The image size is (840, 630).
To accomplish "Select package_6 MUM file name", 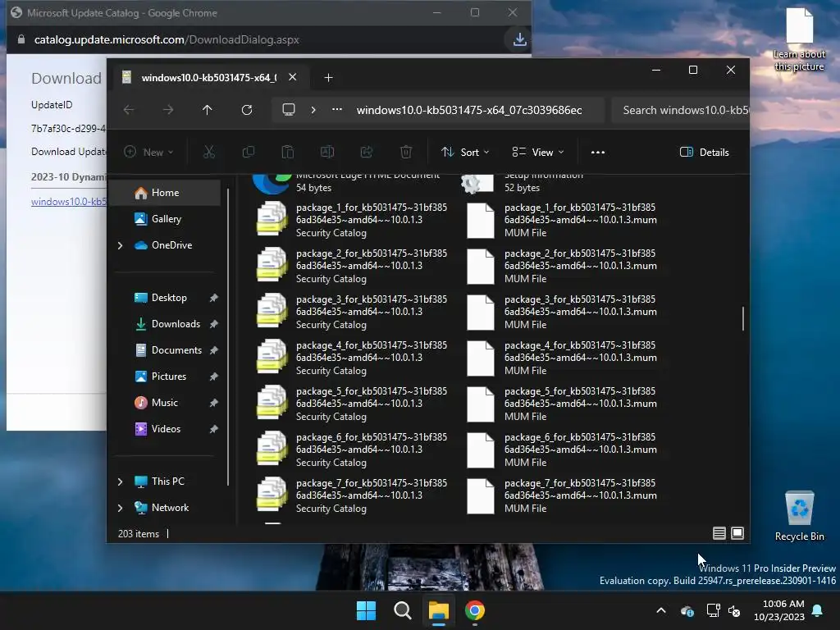I will coord(580,444).
